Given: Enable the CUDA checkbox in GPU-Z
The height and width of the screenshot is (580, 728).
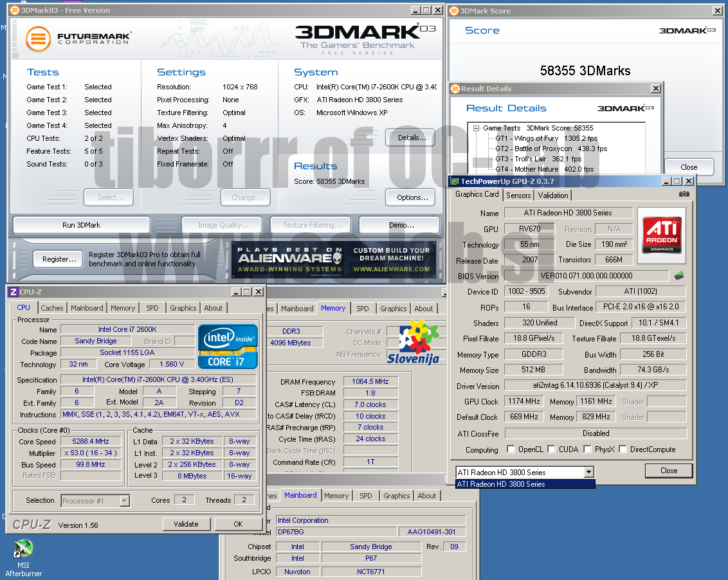Looking at the screenshot, I should pos(551,449).
